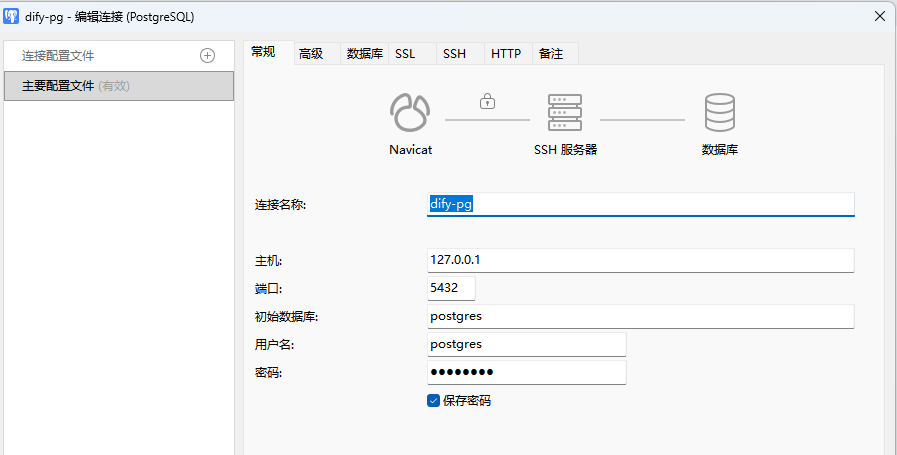Click the 端口: label
Image resolution: width=897 pixels, height=455 pixels.
pos(268,289)
